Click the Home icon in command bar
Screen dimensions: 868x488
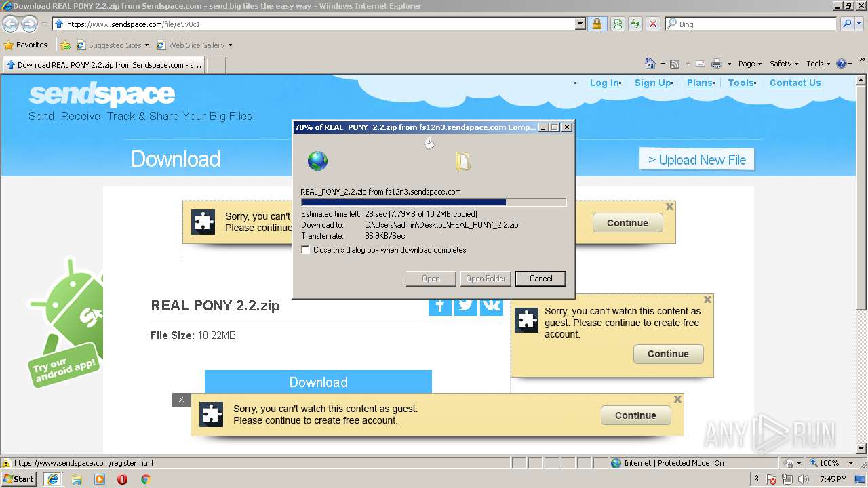tap(650, 64)
